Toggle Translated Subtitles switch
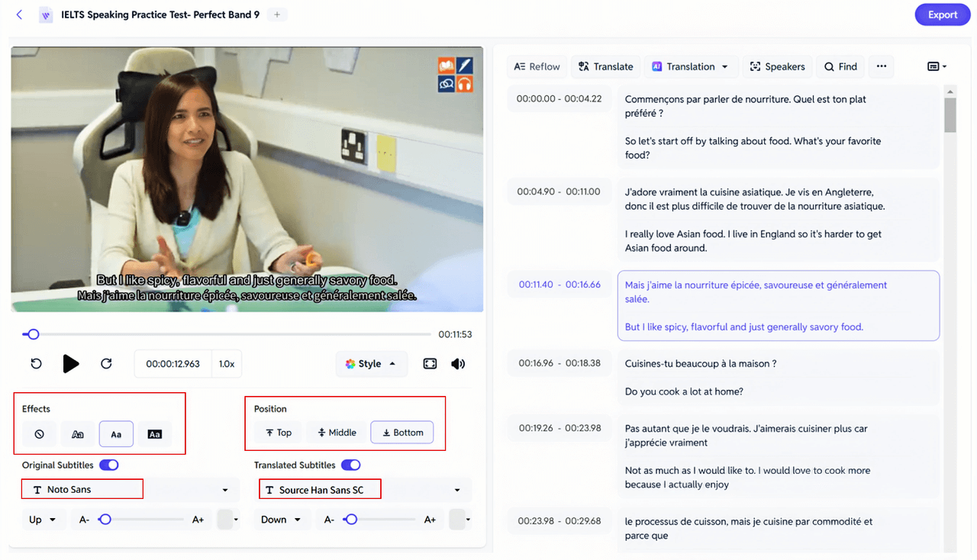The height and width of the screenshot is (560, 977). tap(351, 465)
